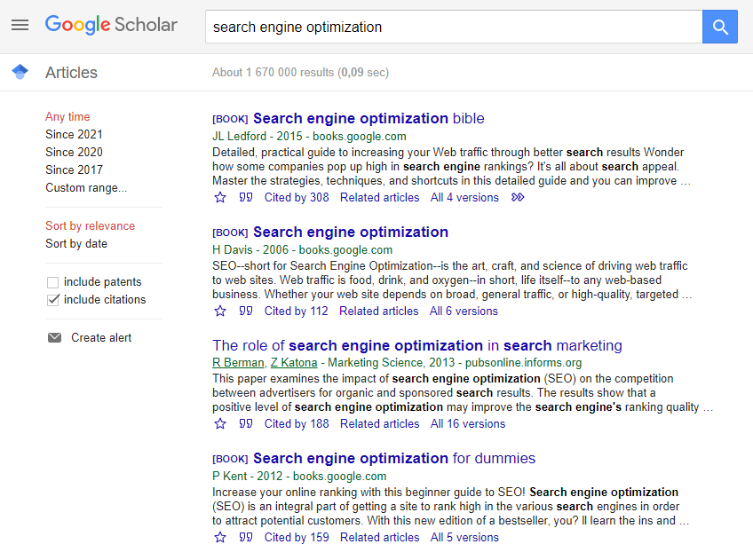This screenshot has height=560, width=753.
Task: Open R Berman author profile
Action: (x=238, y=362)
